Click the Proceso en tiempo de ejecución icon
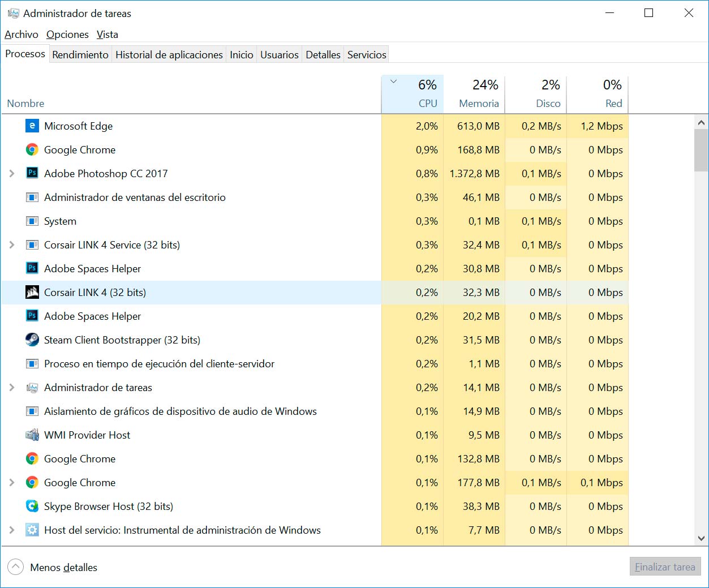The width and height of the screenshot is (709, 588). 32,363
